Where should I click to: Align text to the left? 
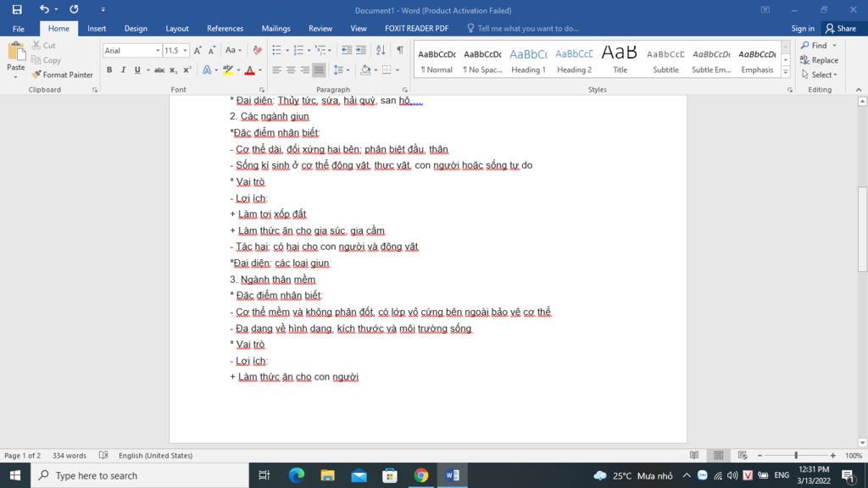click(x=277, y=69)
